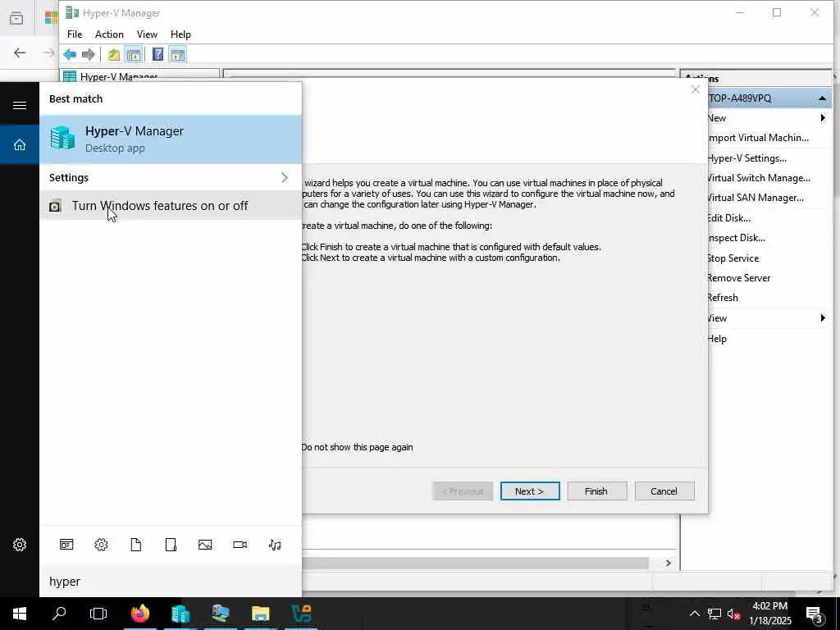Click Edit Disk in Actions pane
840x630 pixels.
click(728, 218)
